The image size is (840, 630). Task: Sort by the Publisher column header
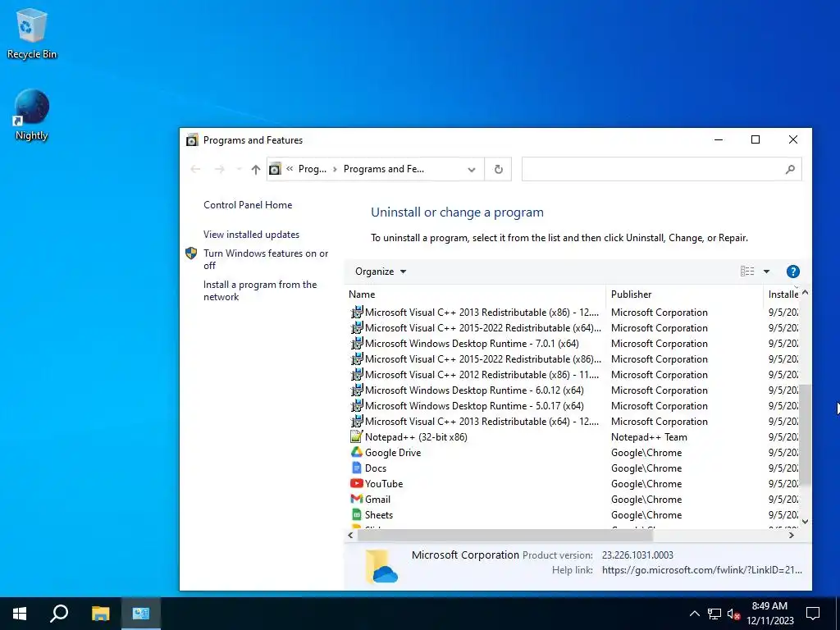coord(684,294)
